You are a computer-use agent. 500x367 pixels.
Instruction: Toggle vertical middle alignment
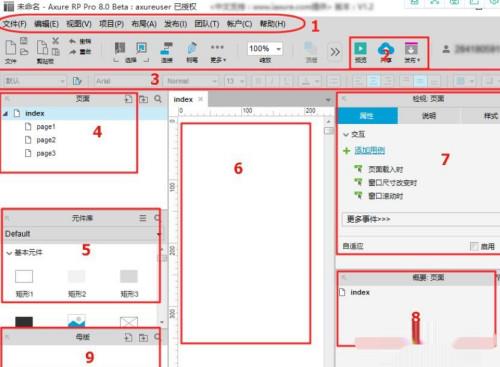click(420, 81)
